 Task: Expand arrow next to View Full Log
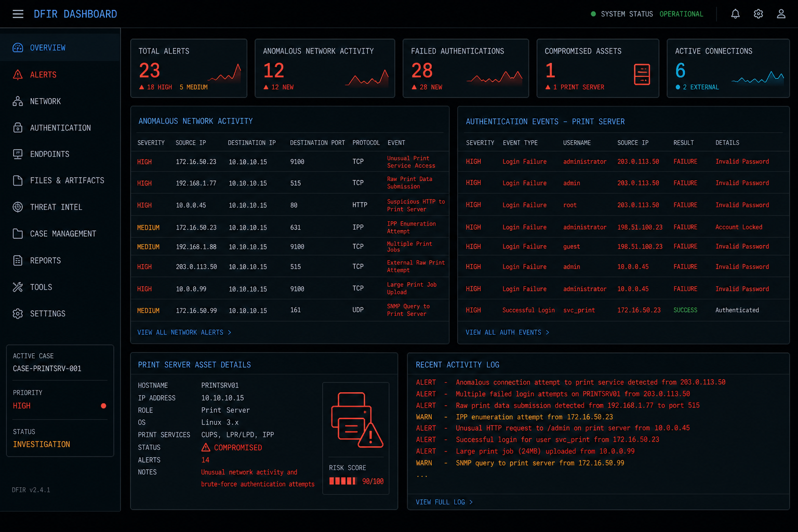tap(471, 502)
